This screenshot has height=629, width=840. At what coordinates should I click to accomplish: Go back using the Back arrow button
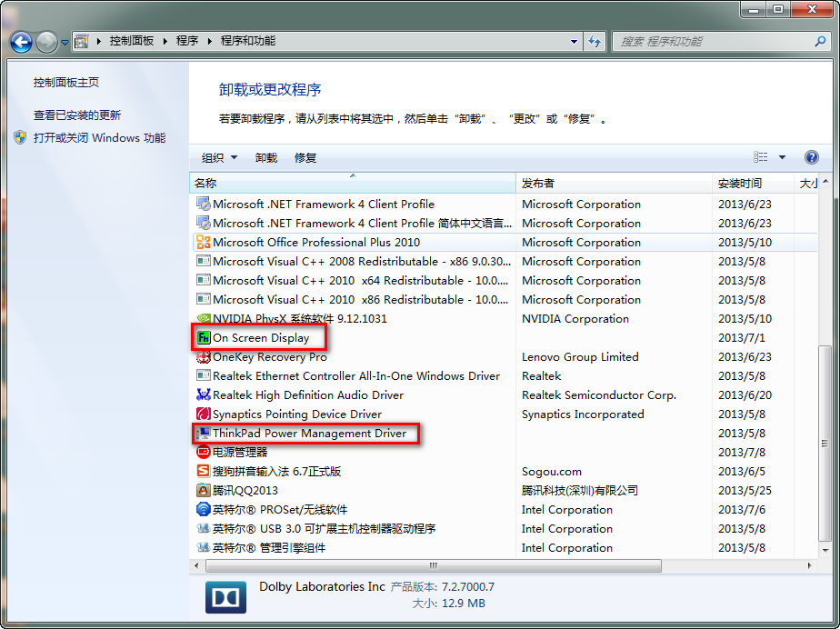pos(22,41)
